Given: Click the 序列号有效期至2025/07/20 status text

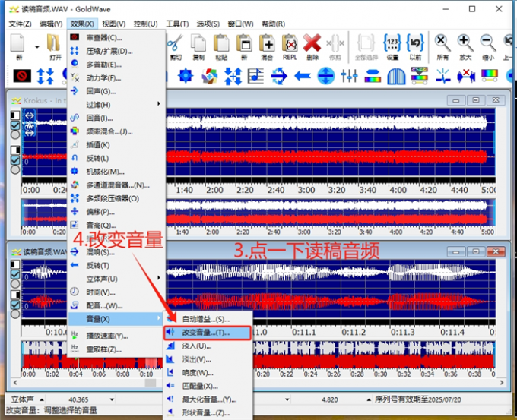Looking at the screenshot, I should 417,400.
